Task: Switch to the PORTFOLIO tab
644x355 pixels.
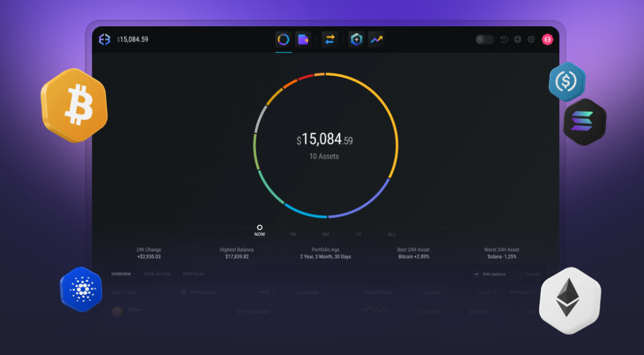Action: (x=193, y=274)
